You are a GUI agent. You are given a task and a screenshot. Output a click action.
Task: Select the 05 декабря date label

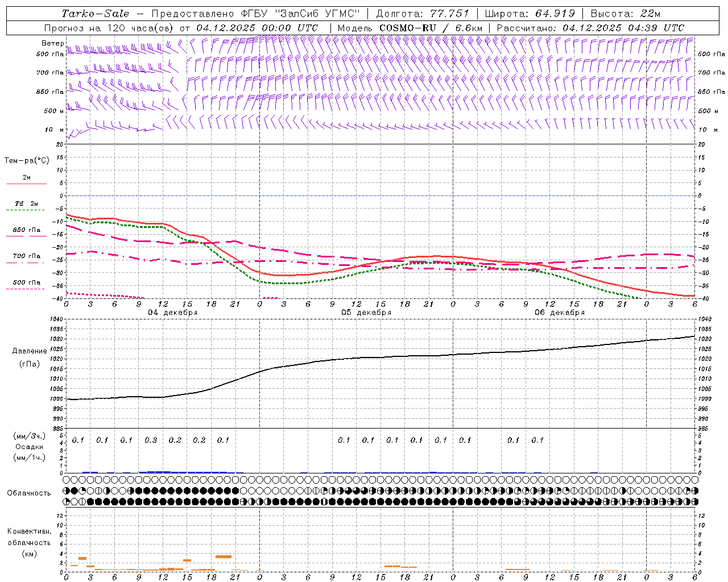tap(366, 313)
